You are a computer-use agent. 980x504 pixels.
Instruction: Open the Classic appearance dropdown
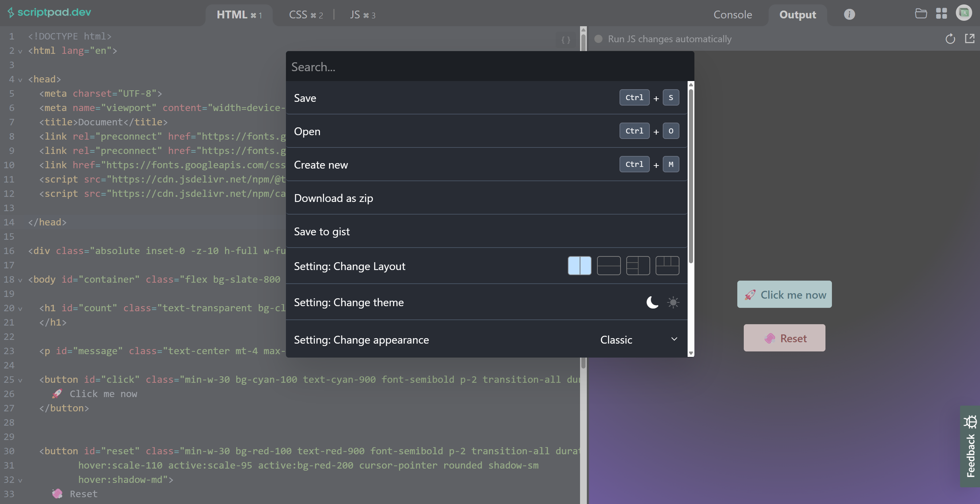click(638, 340)
